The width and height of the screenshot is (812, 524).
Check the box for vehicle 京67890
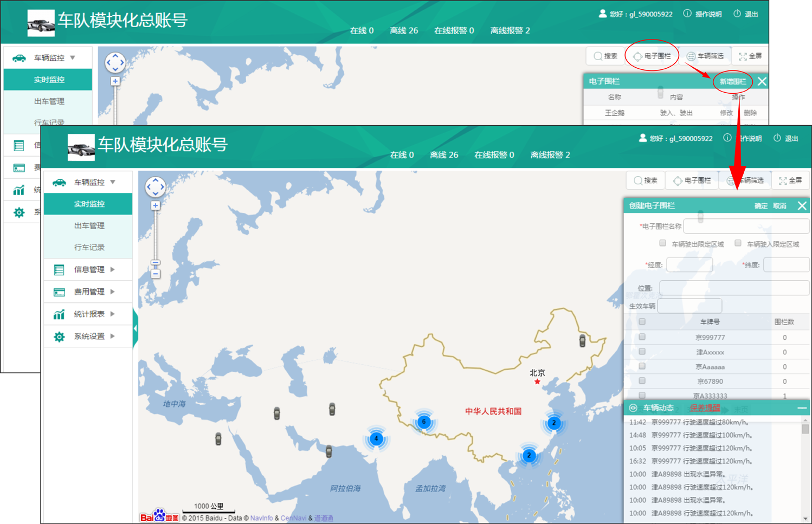(x=642, y=380)
